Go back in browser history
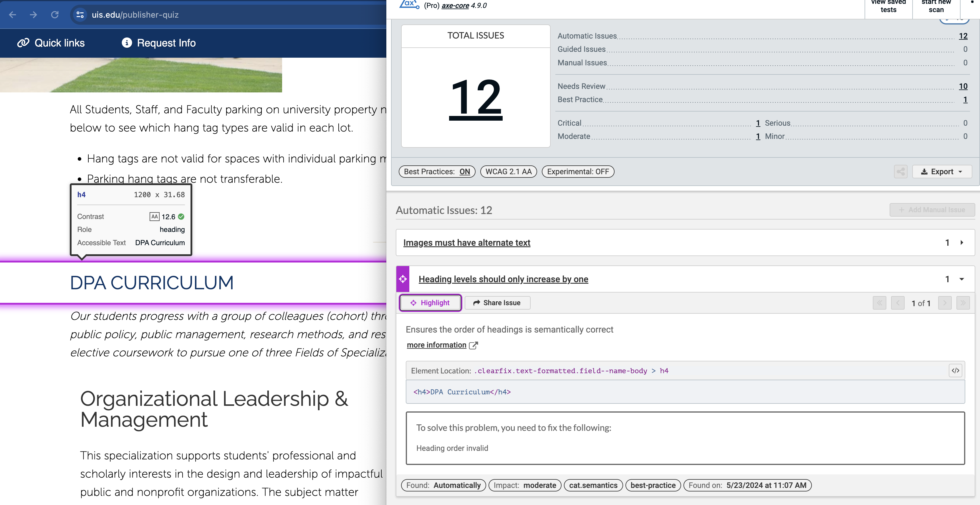 [x=13, y=15]
